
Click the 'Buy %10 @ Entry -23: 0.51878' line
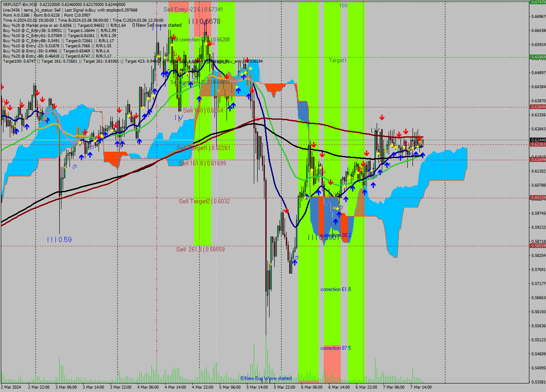(57, 46)
